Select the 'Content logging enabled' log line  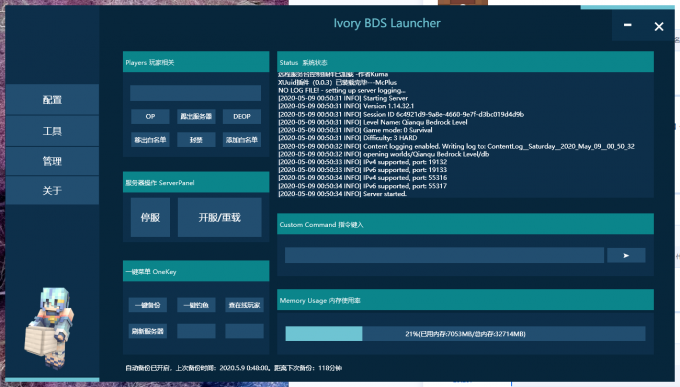coord(456,146)
